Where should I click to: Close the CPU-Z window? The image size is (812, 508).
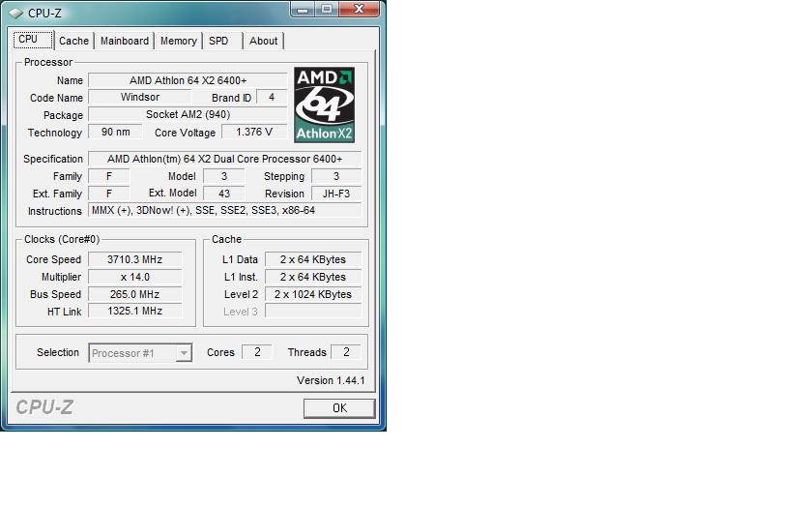tap(359, 9)
